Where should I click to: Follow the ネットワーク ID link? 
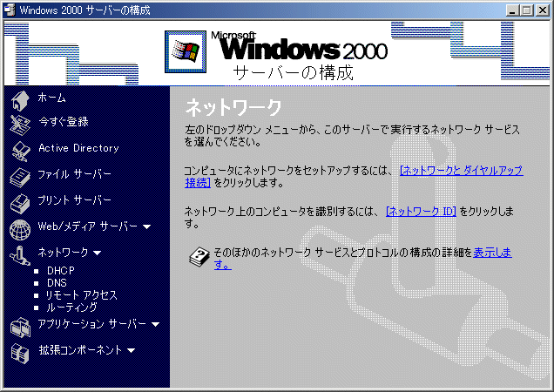421,212
